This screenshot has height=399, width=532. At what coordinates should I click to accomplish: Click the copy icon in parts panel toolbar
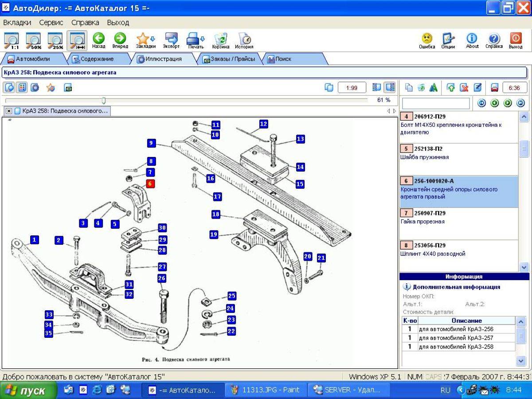click(x=409, y=88)
